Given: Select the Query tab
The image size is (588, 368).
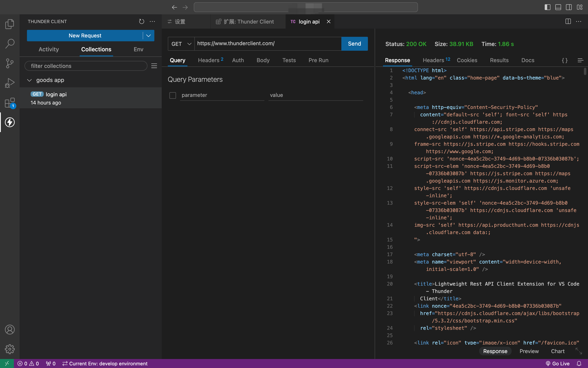Looking at the screenshot, I should click(x=177, y=60).
